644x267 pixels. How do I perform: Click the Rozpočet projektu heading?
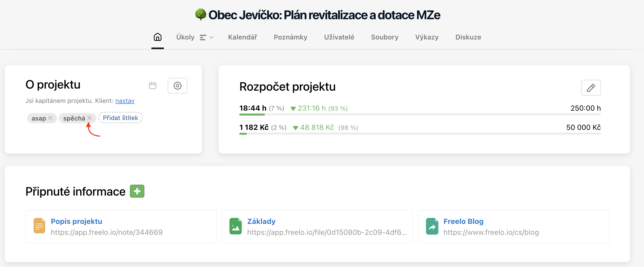pyautogui.click(x=287, y=87)
